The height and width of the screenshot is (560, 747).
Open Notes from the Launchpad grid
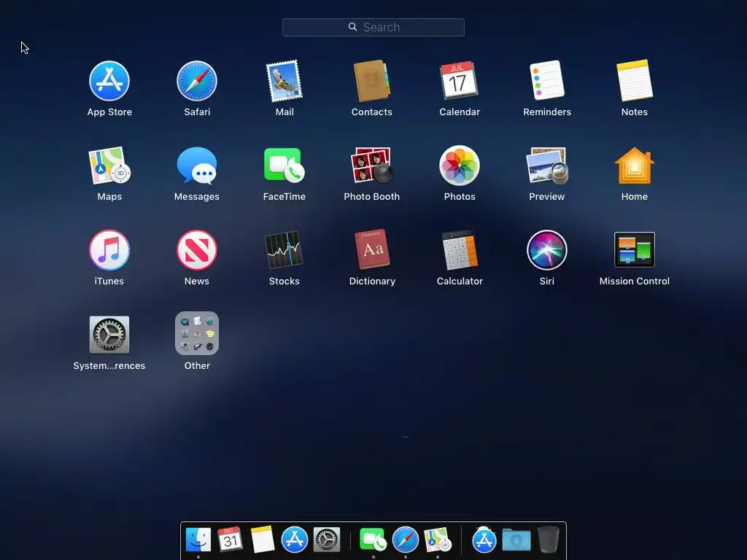pos(635,80)
